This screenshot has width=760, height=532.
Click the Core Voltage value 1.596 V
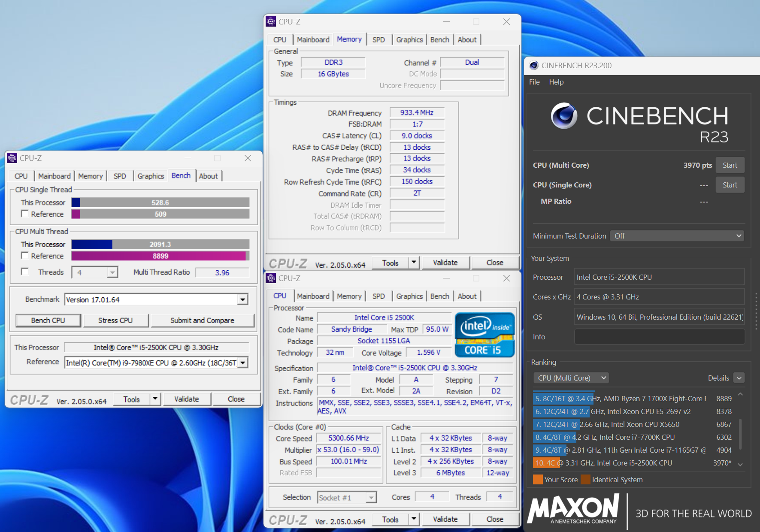428,352
